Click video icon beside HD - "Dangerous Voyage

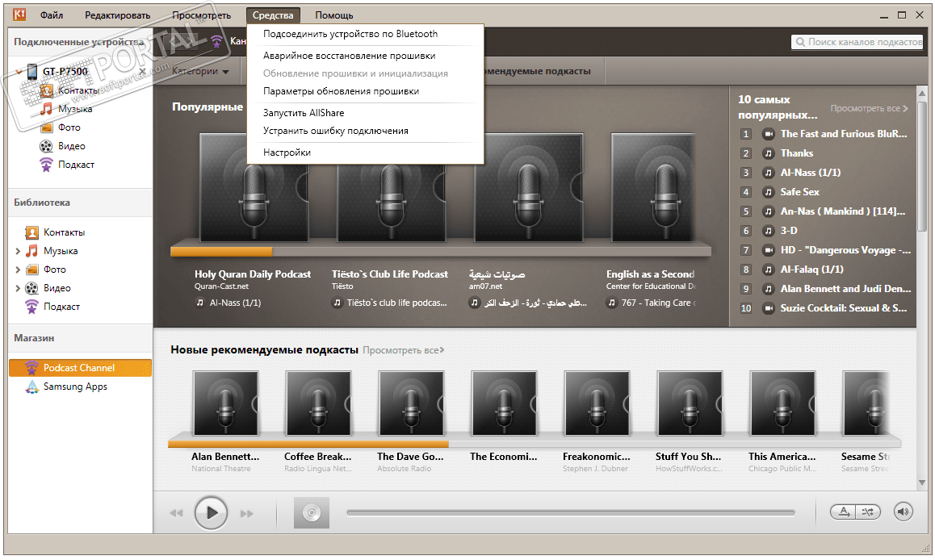tap(769, 250)
